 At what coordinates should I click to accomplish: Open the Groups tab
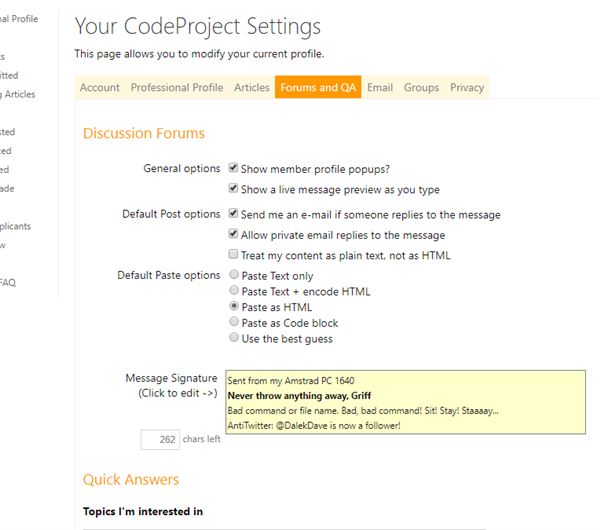(421, 87)
